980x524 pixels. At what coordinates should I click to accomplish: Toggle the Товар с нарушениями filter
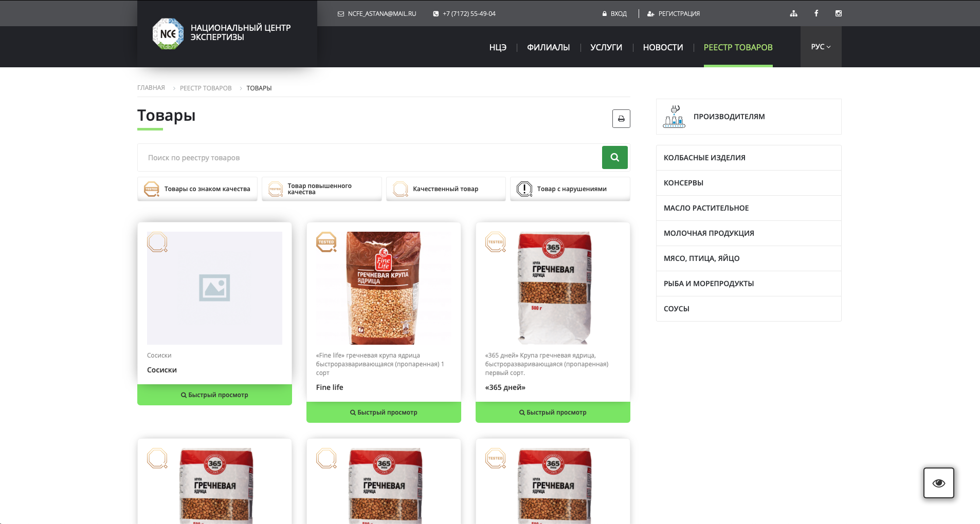click(570, 189)
